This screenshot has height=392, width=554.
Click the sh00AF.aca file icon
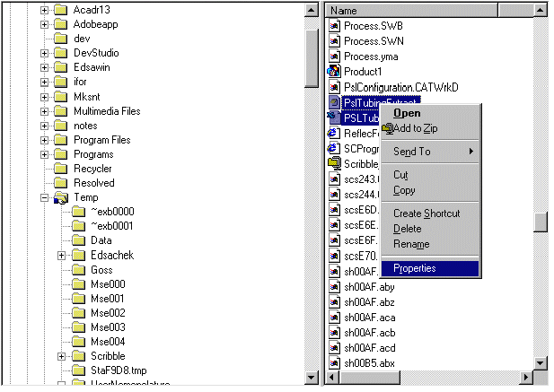click(334, 318)
